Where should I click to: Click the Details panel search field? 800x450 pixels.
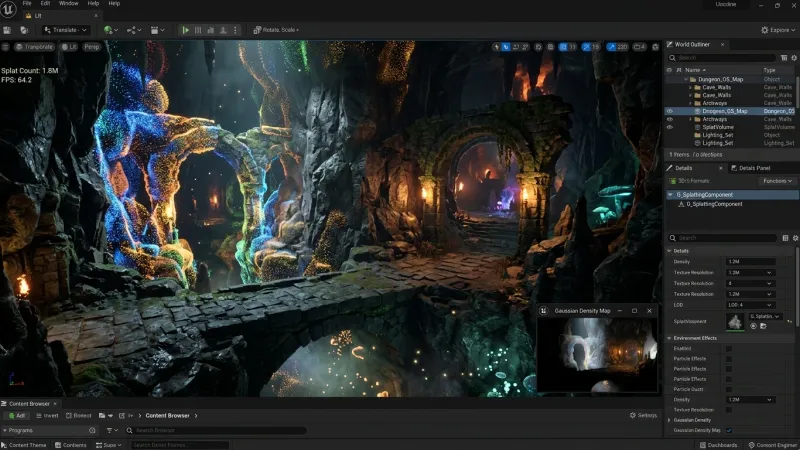(x=722, y=238)
